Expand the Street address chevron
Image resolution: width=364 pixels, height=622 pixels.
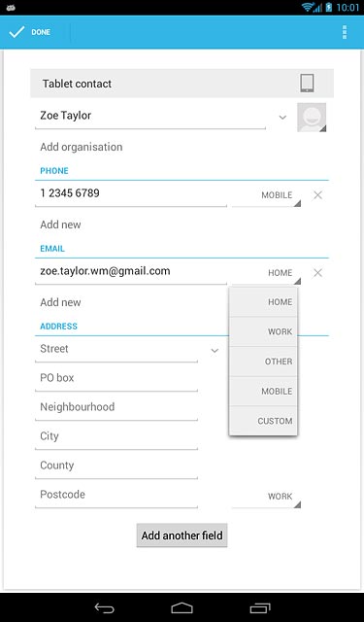click(x=215, y=351)
